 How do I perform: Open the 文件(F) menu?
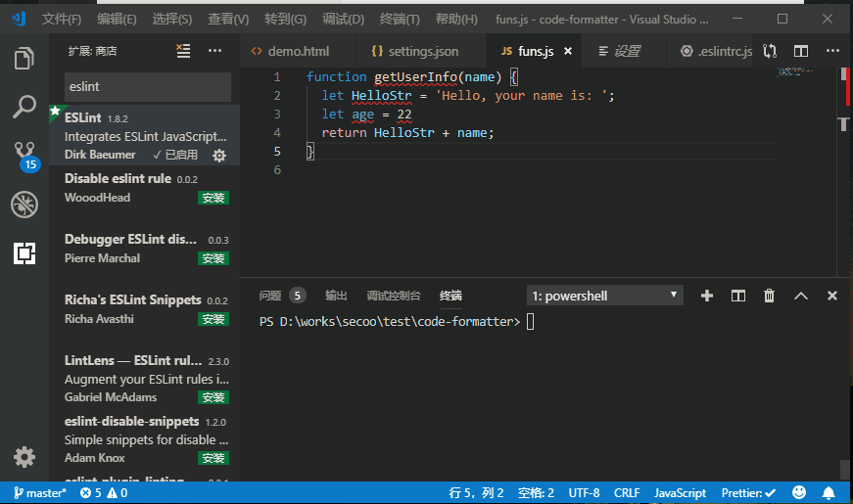62,20
